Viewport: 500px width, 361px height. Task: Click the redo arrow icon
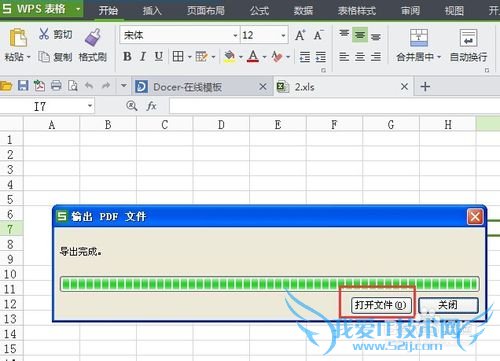(x=106, y=86)
